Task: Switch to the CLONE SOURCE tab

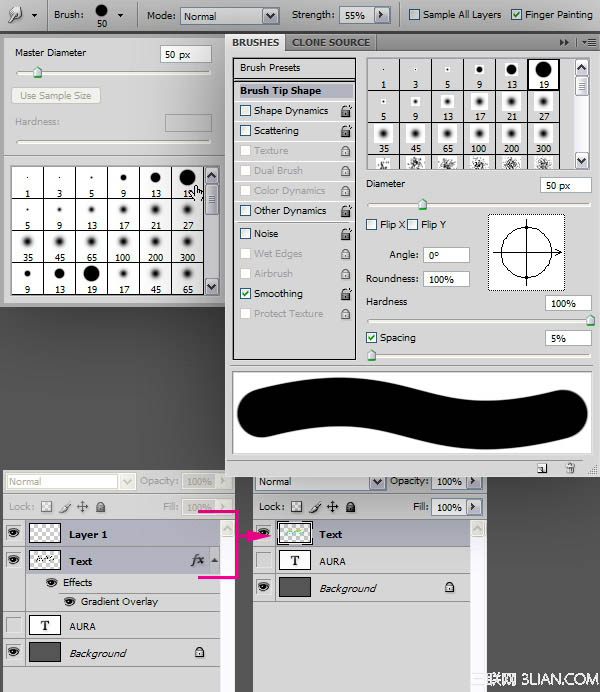Action: 331,42
